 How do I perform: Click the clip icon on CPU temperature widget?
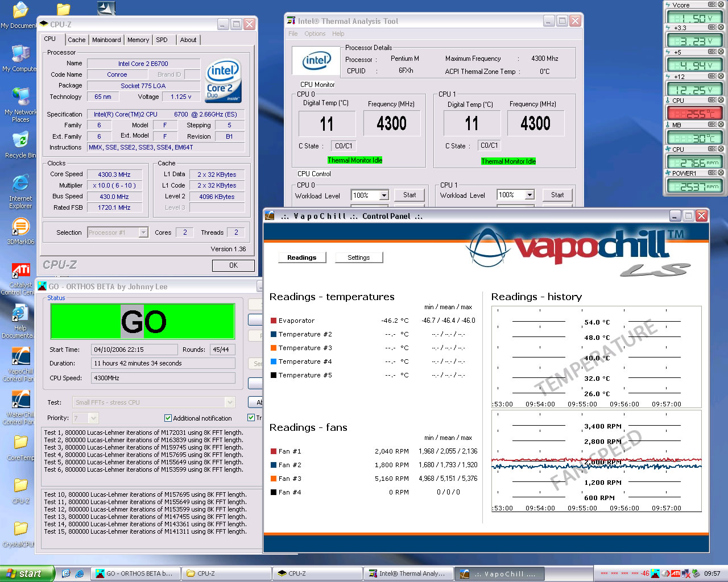pyautogui.click(x=712, y=100)
